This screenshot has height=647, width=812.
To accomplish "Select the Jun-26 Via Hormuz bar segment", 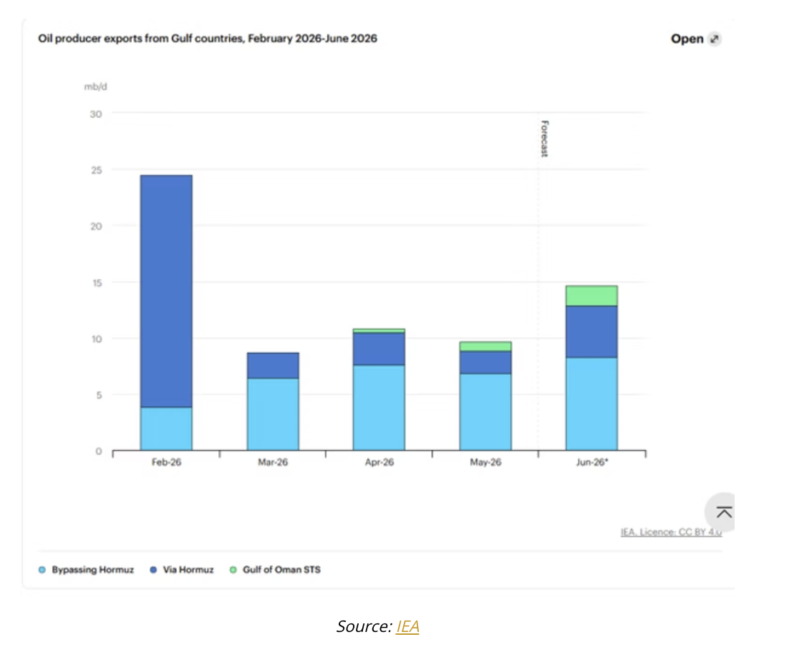I will [x=591, y=332].
